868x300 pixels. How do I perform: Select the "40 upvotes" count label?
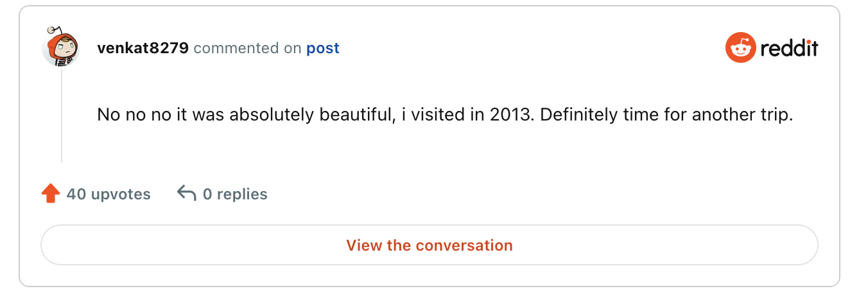(108, 194)
